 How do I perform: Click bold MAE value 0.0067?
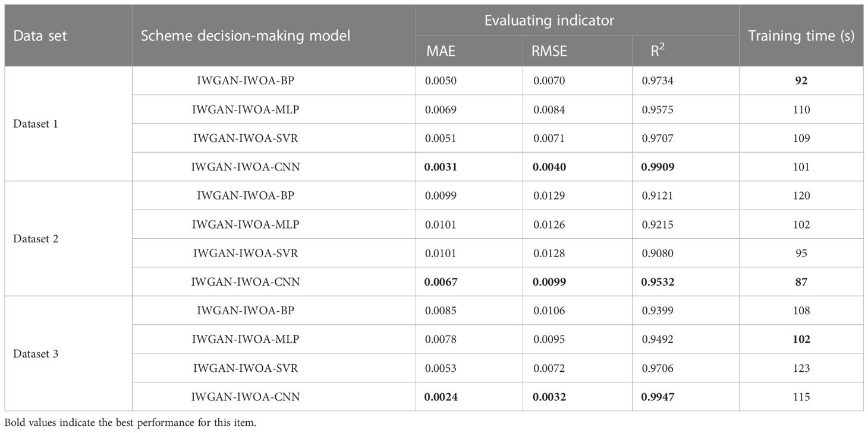click(x=441, y=282)
